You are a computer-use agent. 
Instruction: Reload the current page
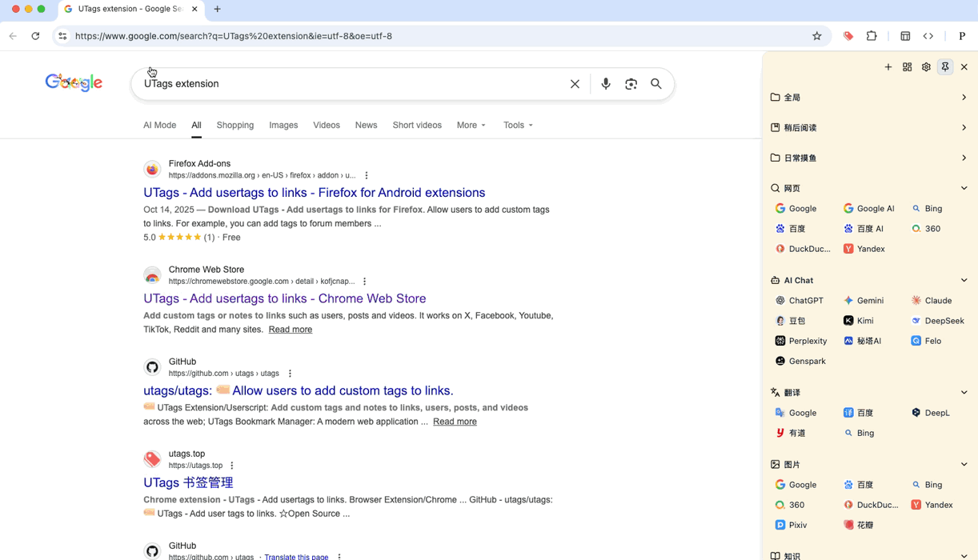coord(35,36)
